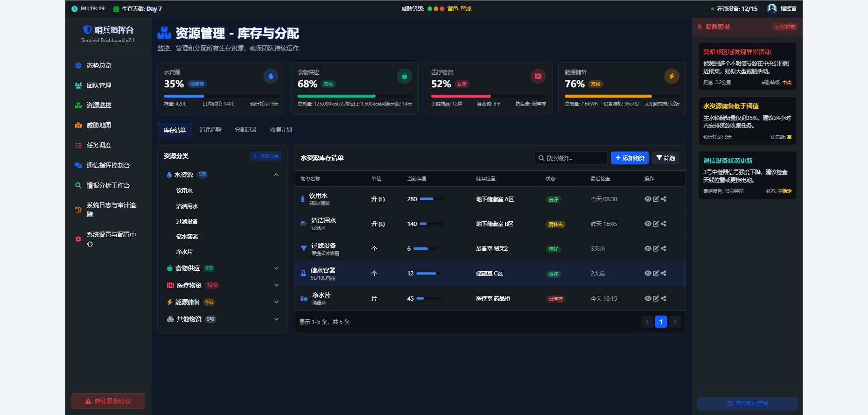Screen dimensions: 868x415
Task: Expand the 能源储备 category chevron
Action: pos(276,302)
